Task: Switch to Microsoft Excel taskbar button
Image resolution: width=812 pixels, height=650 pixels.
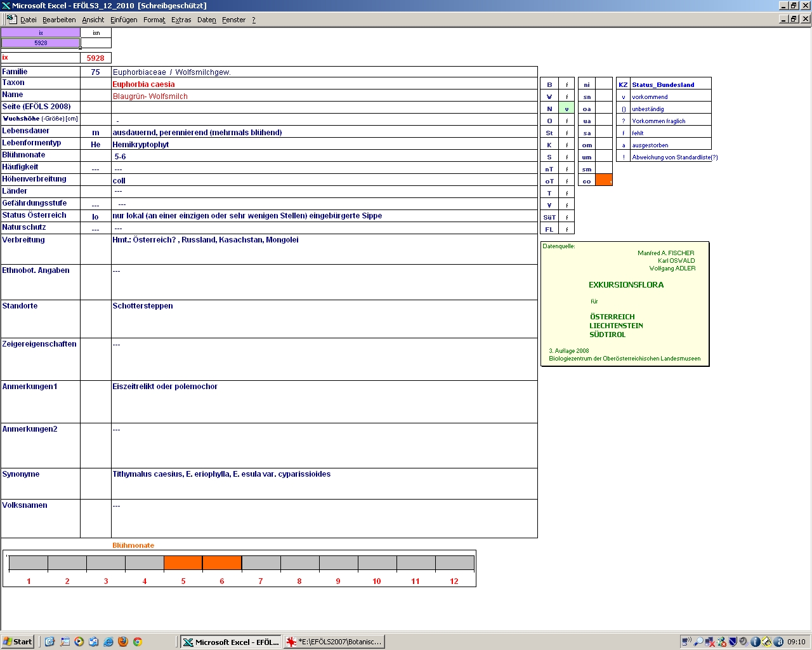Action: click(230, 642)
